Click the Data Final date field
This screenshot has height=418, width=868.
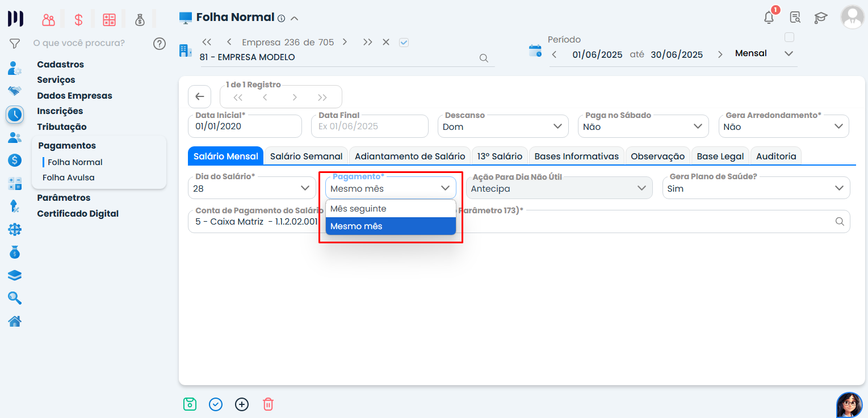pos(370,126)
